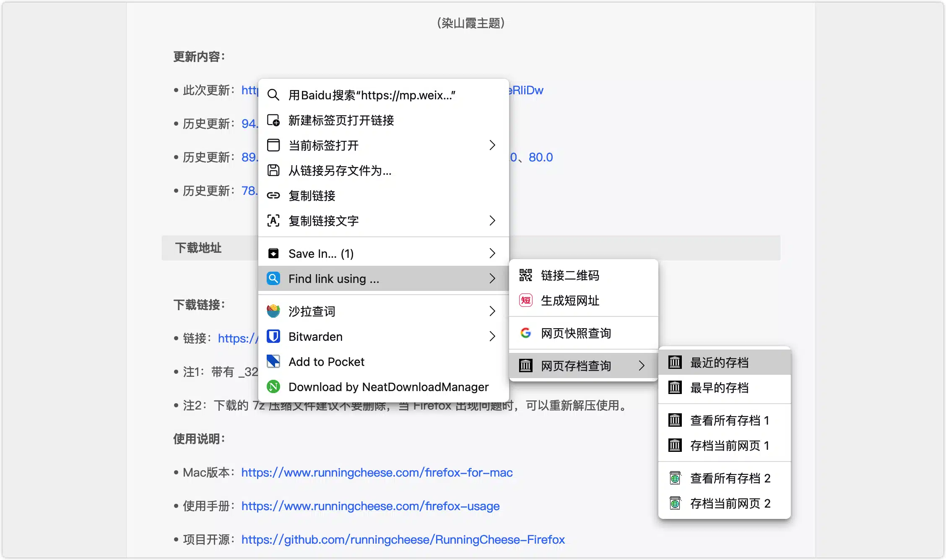Click the chain icon for 复制链接

pyautogui.click(x=273, y=196)
